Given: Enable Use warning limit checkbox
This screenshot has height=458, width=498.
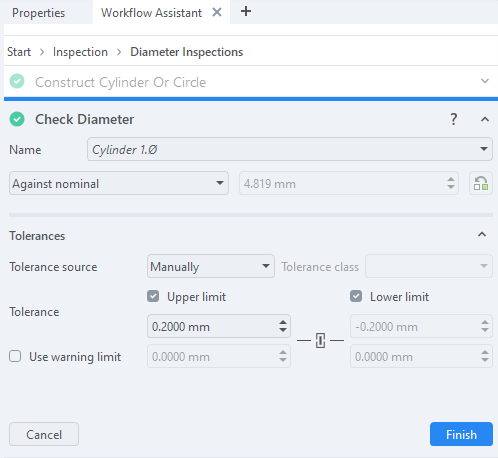Looking at the screenshot, I should [x=15, y=356].
